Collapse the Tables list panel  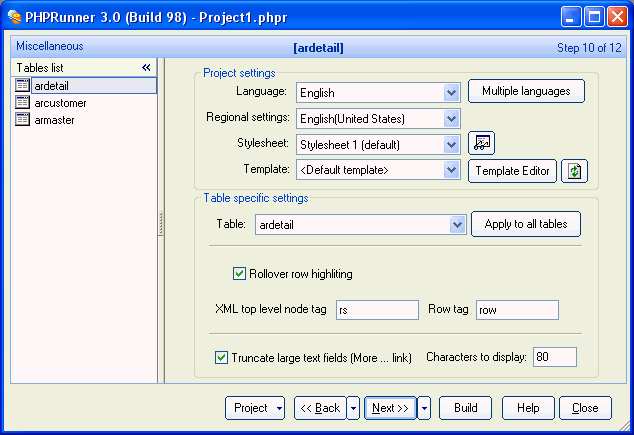146,68
